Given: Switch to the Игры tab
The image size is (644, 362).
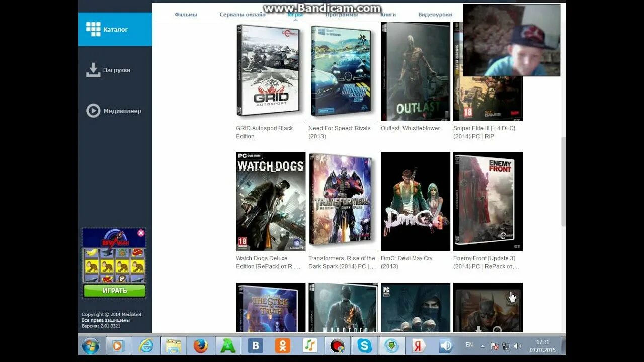Looking at the screenshot, I should click(295, 15).
